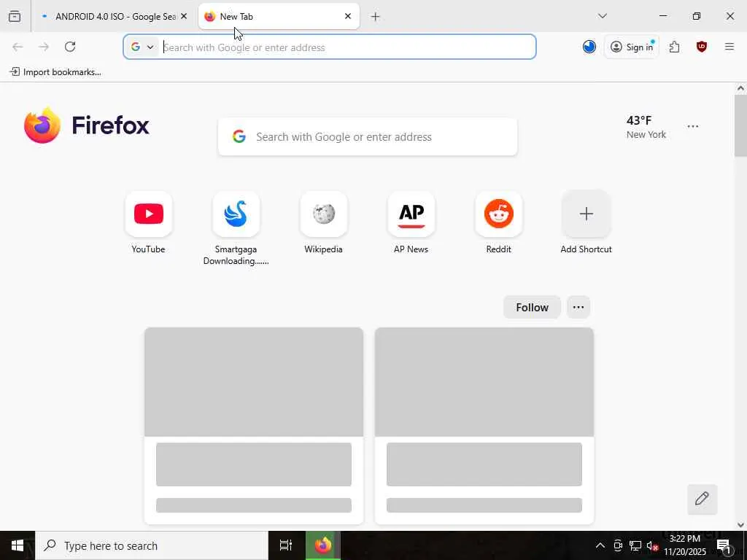Close the New Tab tab
This screenshot has width=747, height=560.
[348, 16]
